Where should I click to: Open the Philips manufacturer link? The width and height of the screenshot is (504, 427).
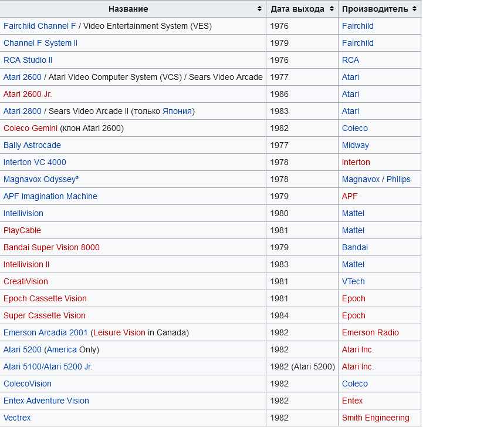tap(398, 180)
